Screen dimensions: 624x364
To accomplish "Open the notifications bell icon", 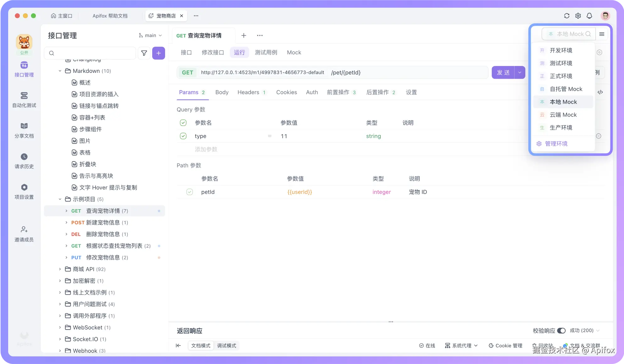I will coord(589,16).
